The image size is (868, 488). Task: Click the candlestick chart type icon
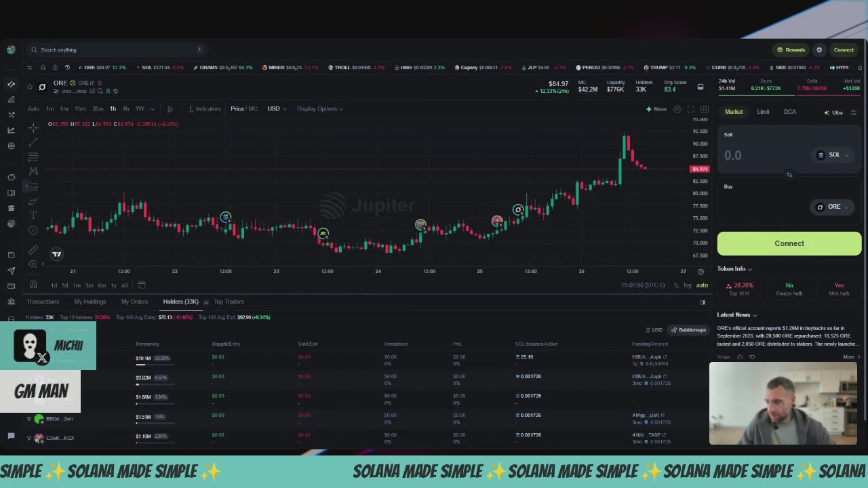coord(170,108)
